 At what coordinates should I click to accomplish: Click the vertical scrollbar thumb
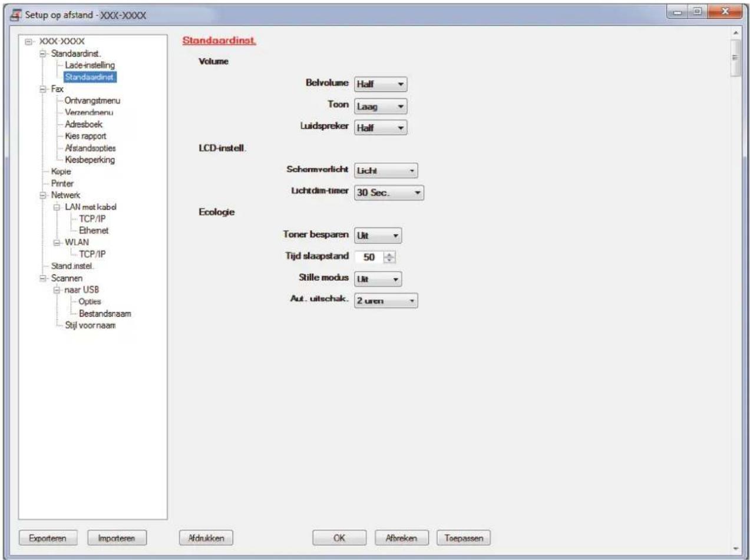point(736,57)
